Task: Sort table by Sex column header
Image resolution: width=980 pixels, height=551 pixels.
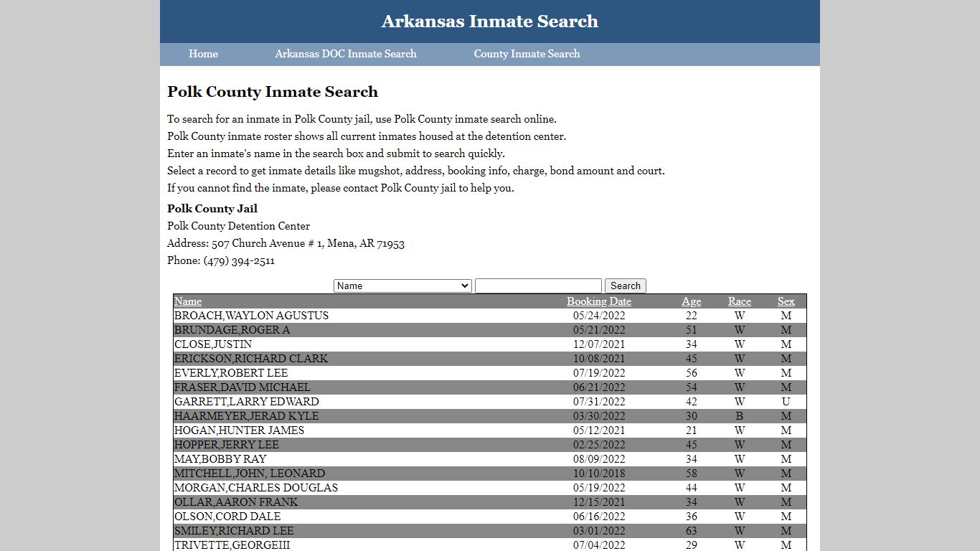Action: coord(786,301)
